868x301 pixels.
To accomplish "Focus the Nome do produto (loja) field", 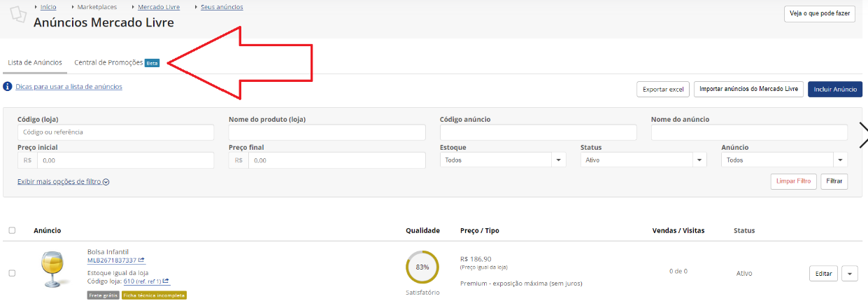I will [x=327, y=132].
